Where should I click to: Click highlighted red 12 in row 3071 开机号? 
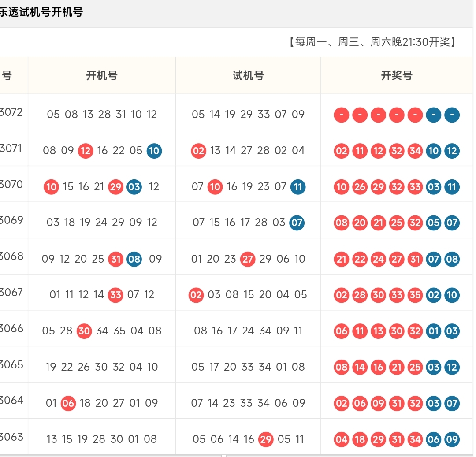(x=86, y=151)
